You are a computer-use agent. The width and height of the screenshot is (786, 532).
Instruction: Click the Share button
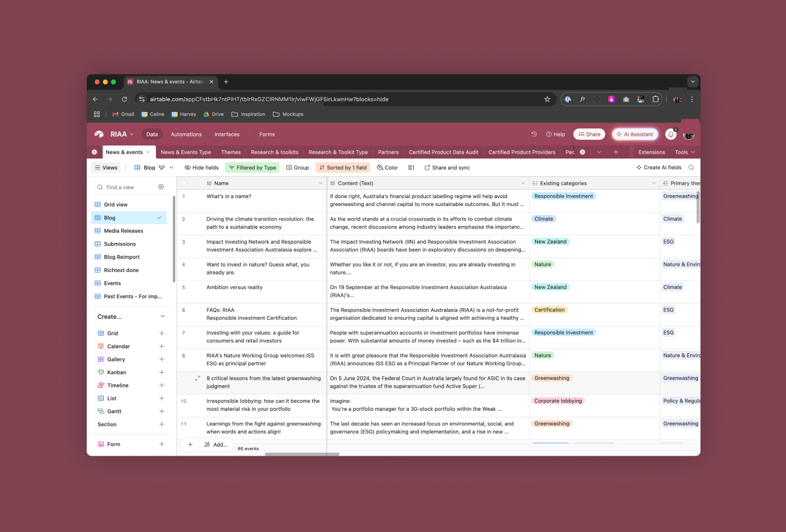click(589, 135)
